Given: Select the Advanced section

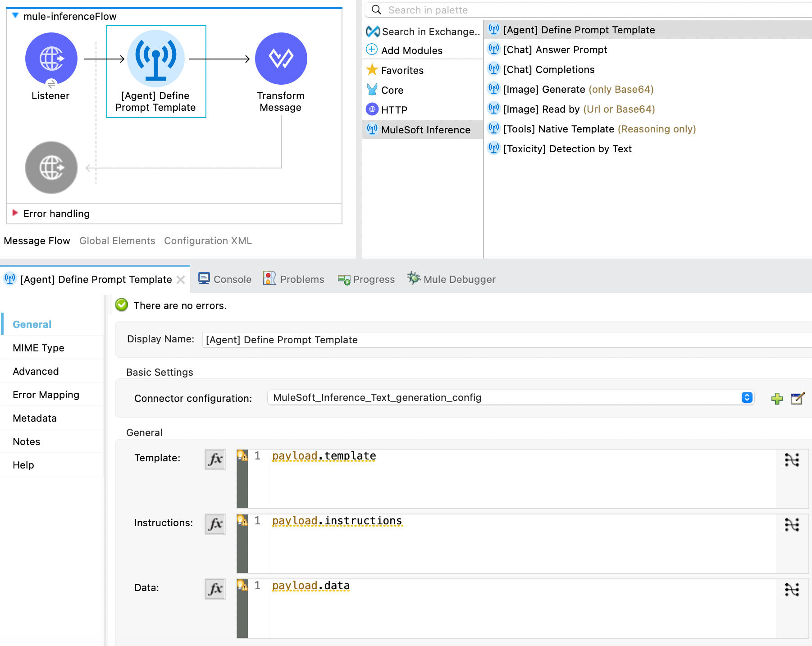Looking at the screenshot, I should click(x=52, y=371).
